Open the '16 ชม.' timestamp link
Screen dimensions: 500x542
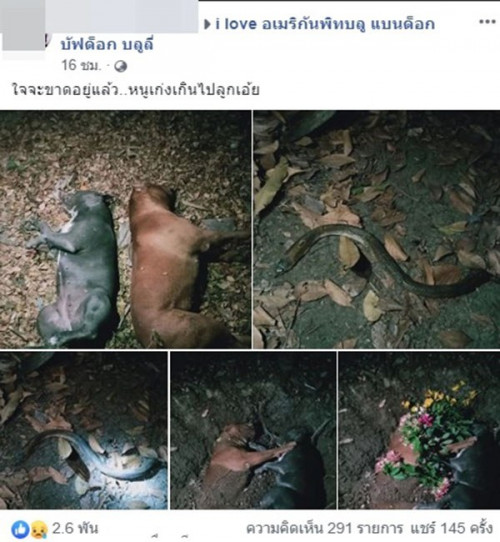pyautogui.click(x=81, y=65)
